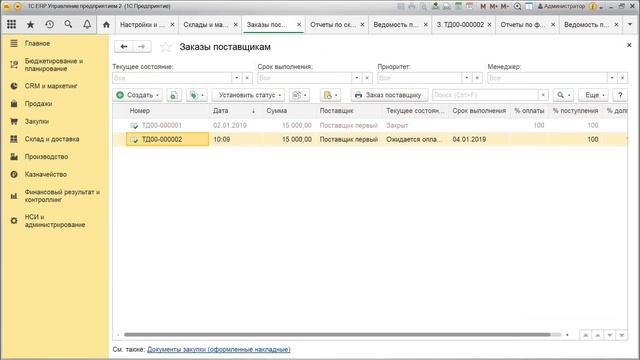Click the copy document icon next to Создать
This screenshot has height=360, width=640.
[174, 95]
